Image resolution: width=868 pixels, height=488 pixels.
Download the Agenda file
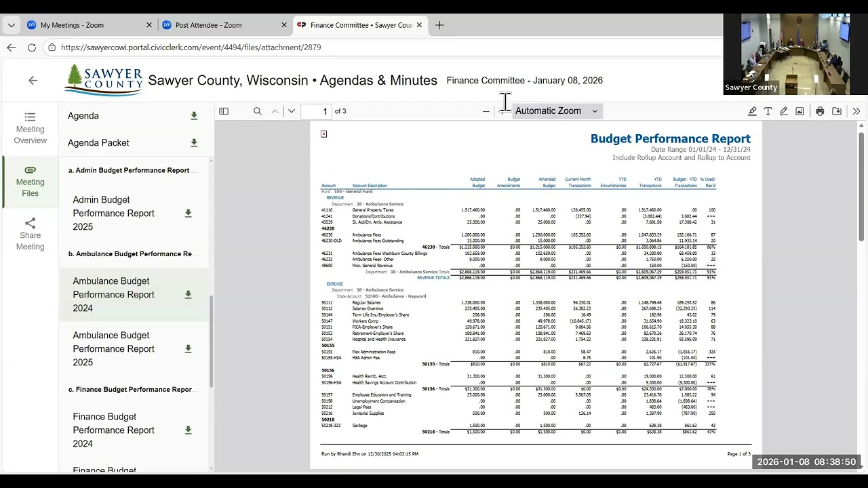point(194,116)
